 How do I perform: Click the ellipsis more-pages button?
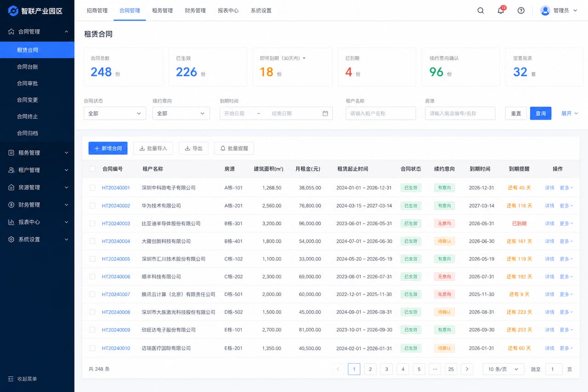(x=435, y=369)
